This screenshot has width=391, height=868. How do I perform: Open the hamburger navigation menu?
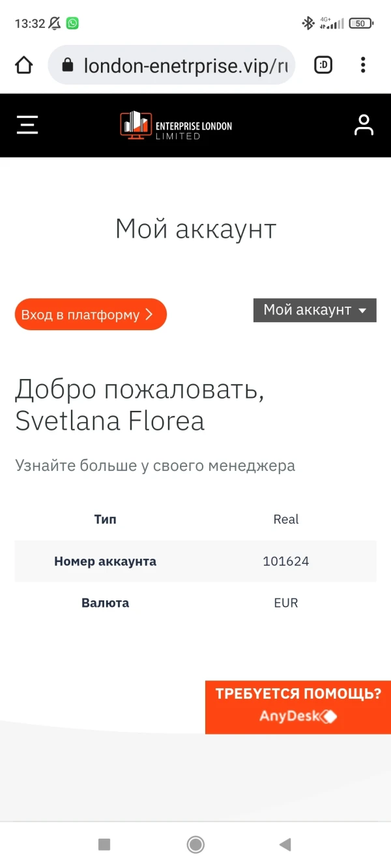[27, 124]
